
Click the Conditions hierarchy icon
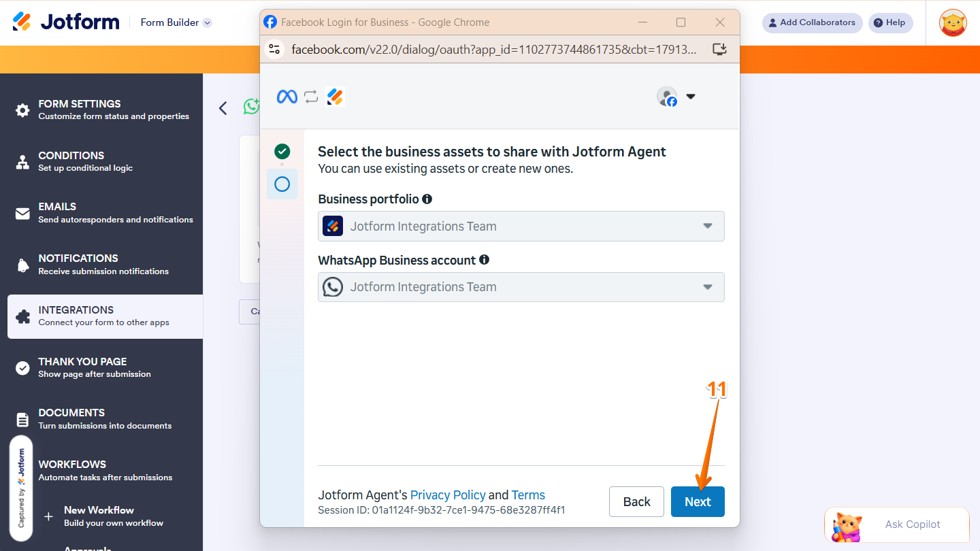coord(22,162)
